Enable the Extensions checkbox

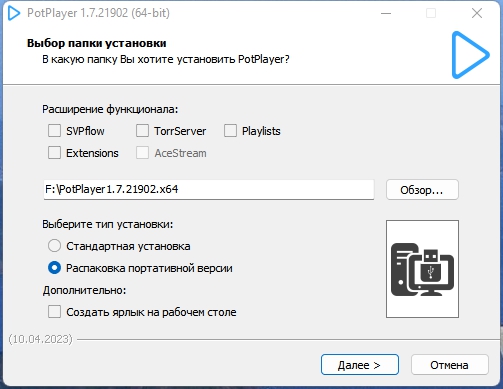54,153
